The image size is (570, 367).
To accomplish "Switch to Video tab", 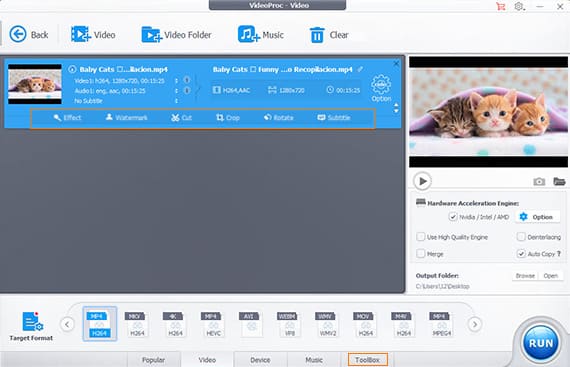I will 207,360.
